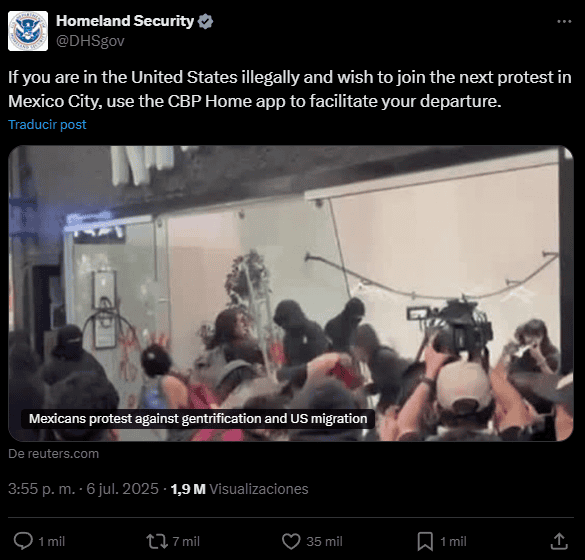Image resolution: width=585 pixels, height=560 pixels.
Task: Click the verified badge next to Homeland Security
Action: (x=205, y=22)
